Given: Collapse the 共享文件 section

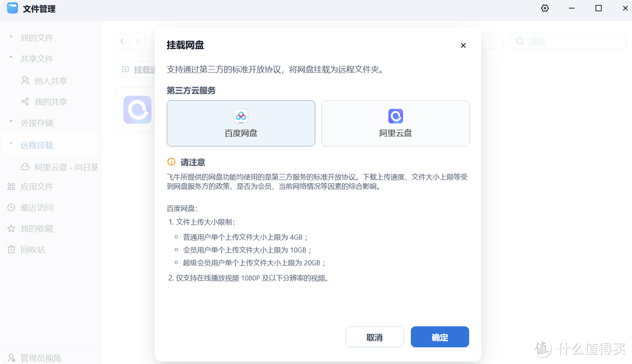Looking at the screenshot, I should coord(11,59).
